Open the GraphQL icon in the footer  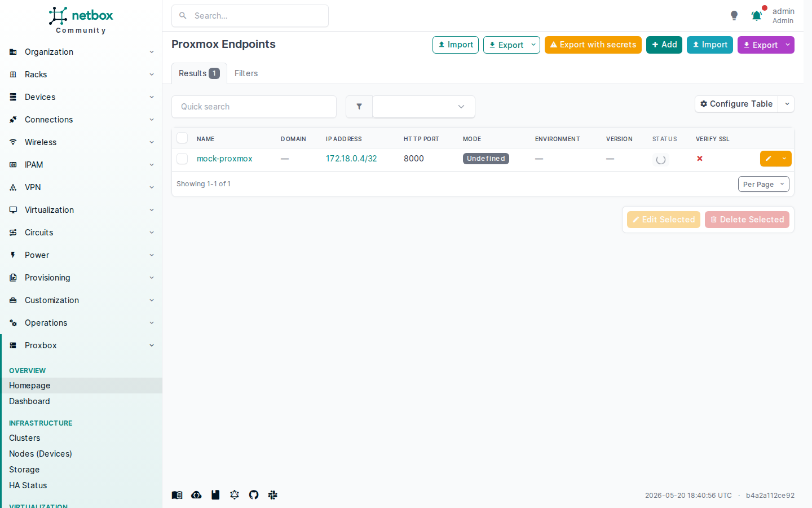pos(235,495)
